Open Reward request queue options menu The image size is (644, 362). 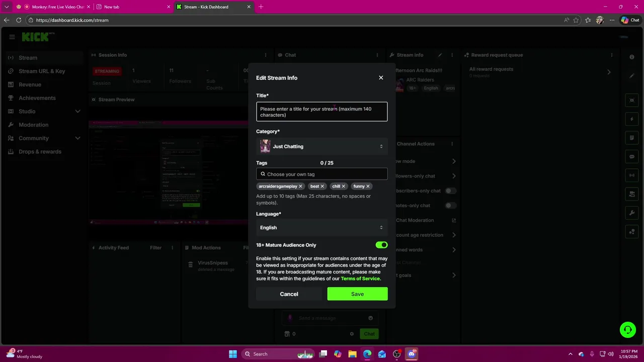[x=612, y=55]
